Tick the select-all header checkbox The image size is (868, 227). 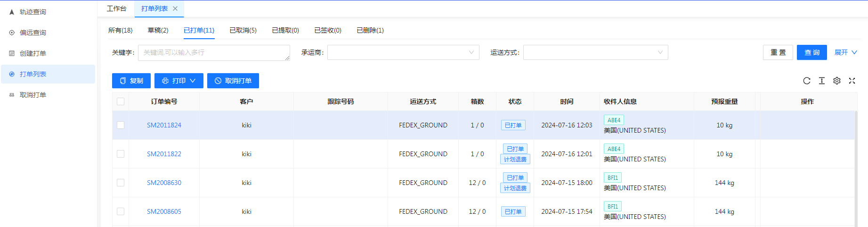(121, 101)
